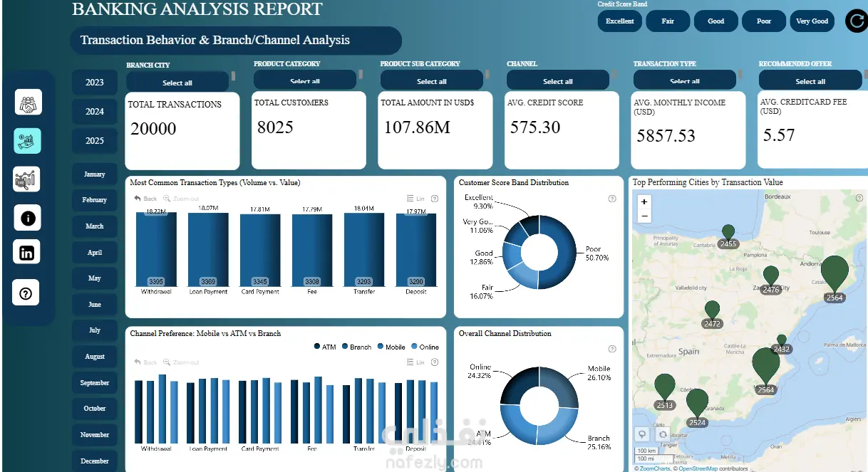Click the question mark help sidebar icon
The height and width of the screenshot is (472, 868).
click(x=26, y=293)
